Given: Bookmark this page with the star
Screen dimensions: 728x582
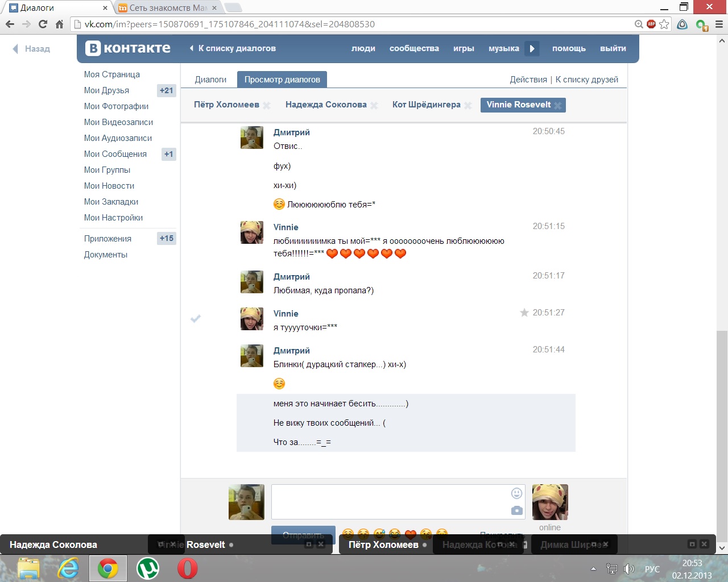Looking at the screenshot, I should [x=664, y=24].
